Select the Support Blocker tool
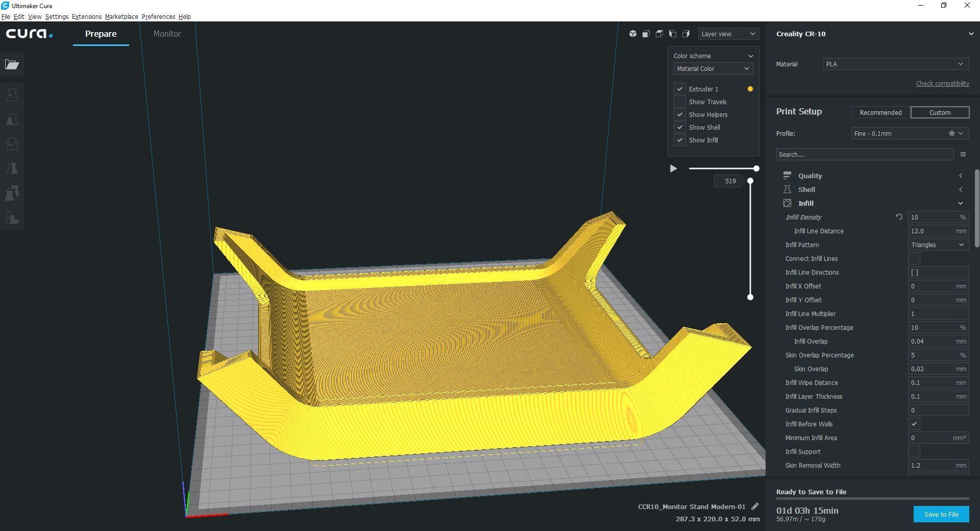 point(12,218)
